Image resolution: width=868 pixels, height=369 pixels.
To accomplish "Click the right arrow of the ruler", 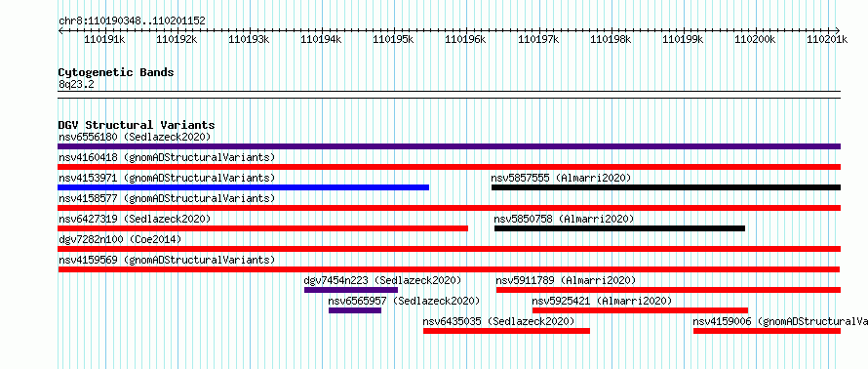I will [838, 30].
